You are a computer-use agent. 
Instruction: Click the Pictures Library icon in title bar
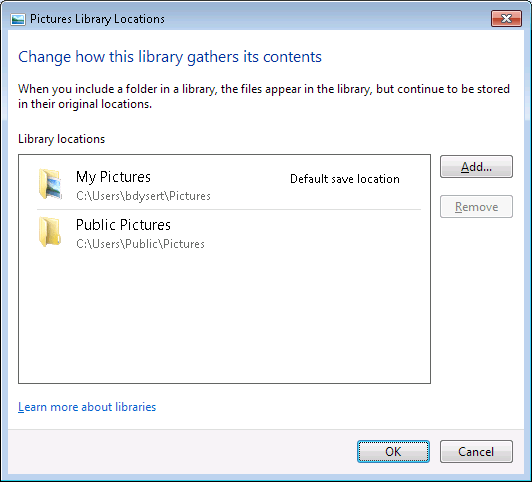(x=18, y=19)
